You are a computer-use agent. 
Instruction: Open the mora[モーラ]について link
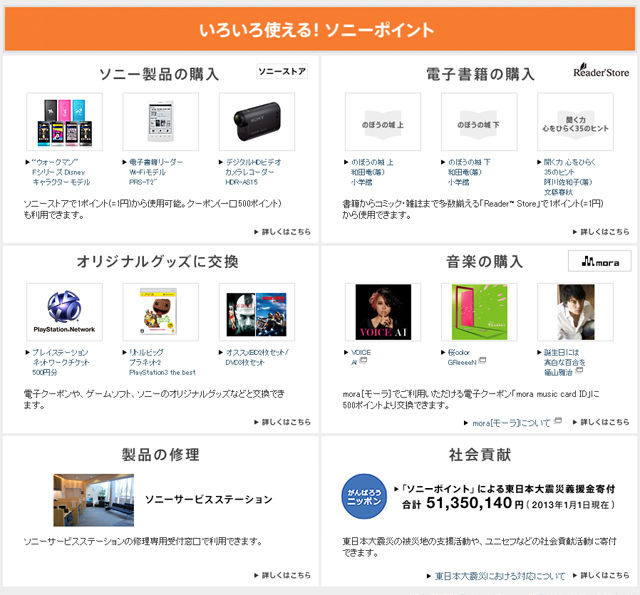point(511,423)
